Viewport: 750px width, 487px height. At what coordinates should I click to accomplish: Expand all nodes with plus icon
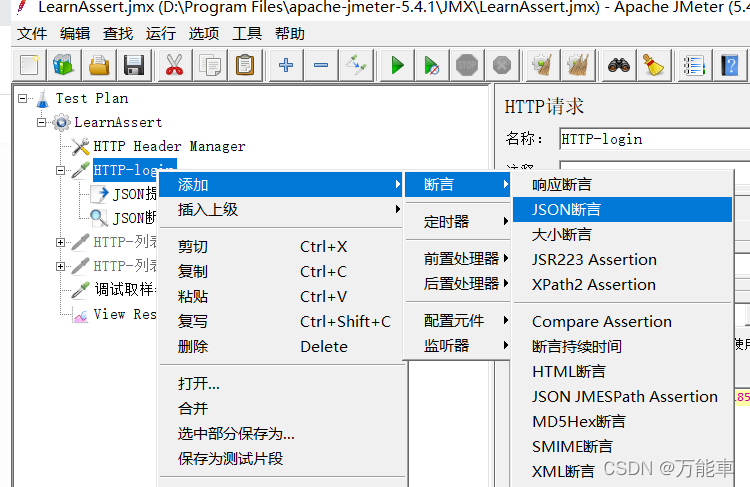pyautogui.click(x=286, y=65)
